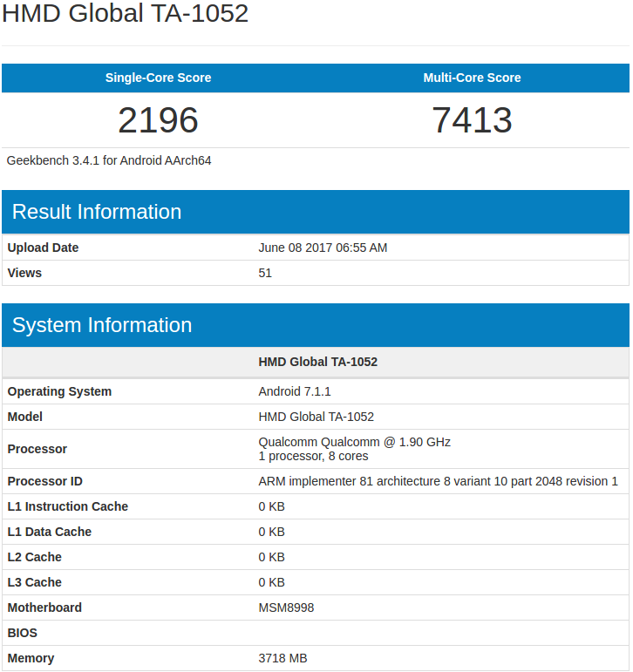Click the Model row label
This screenshot has height=672, width=633.
tap(24, 417)
